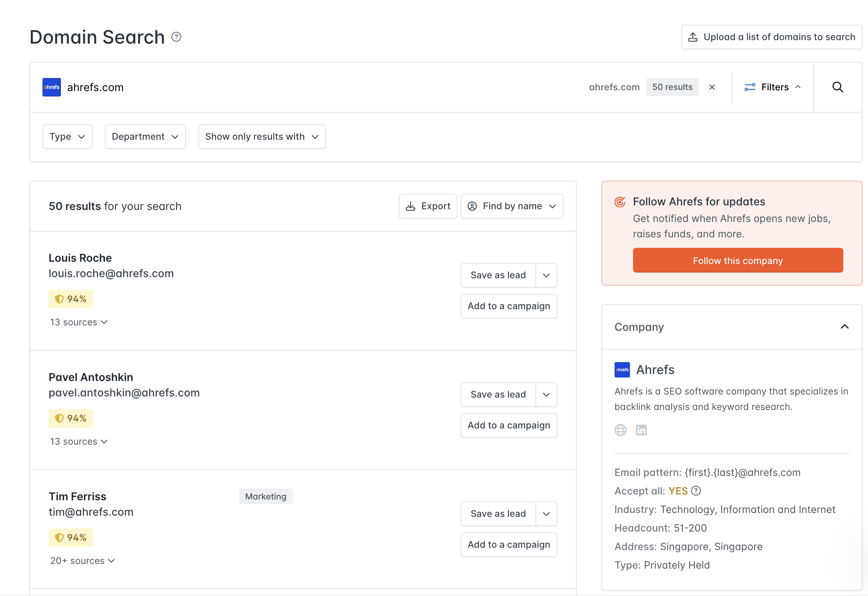Open the Type filter dropdown

[68, 137]
